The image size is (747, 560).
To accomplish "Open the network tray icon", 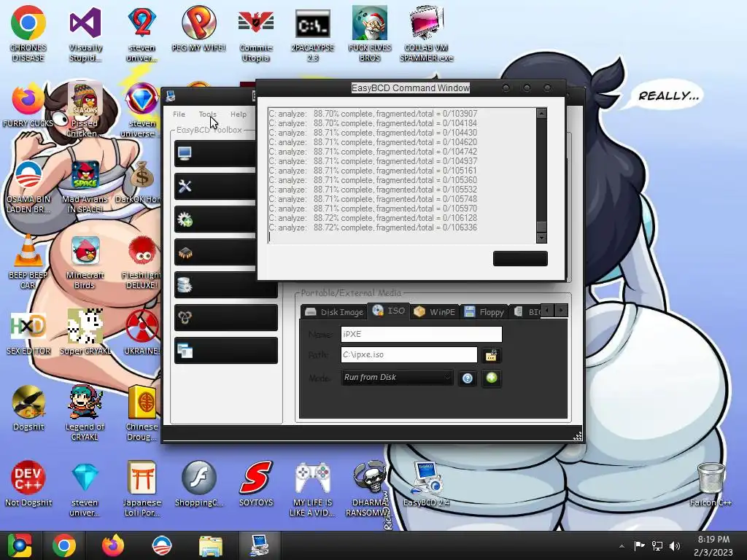I will (x=657, y=545).
